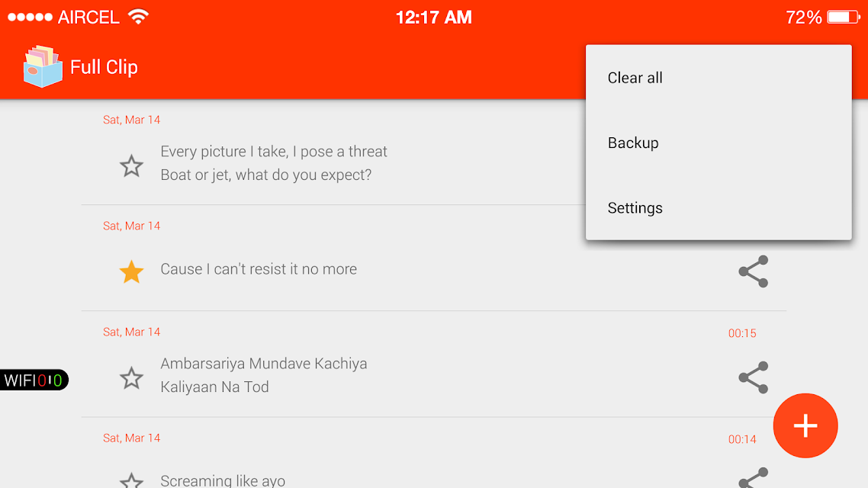Add a new clip with plus button
The image size is (868, 488).
click(x=805, y=425)
